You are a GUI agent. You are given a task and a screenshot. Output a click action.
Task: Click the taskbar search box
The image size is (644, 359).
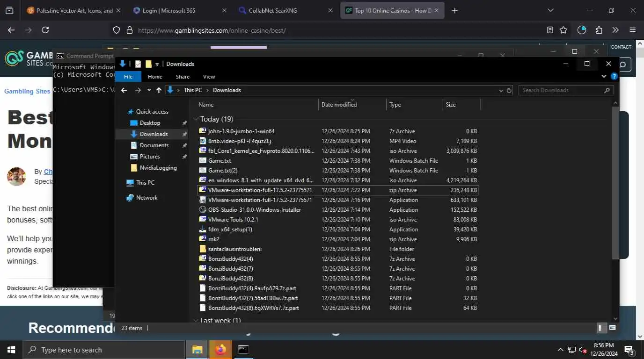104,350
